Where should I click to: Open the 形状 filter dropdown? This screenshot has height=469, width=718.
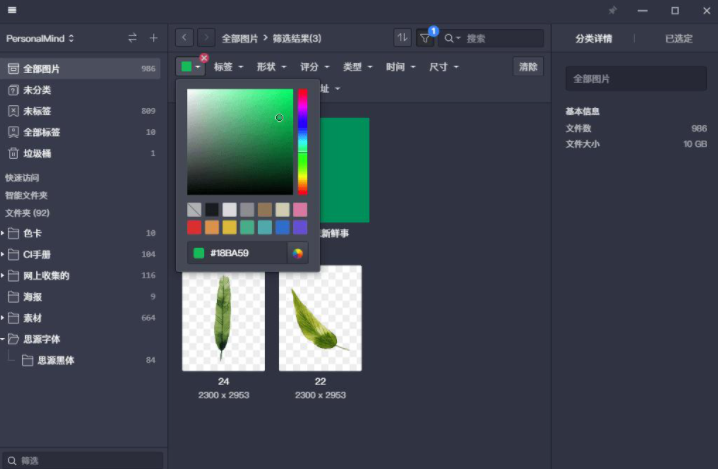tap(271, 67)
